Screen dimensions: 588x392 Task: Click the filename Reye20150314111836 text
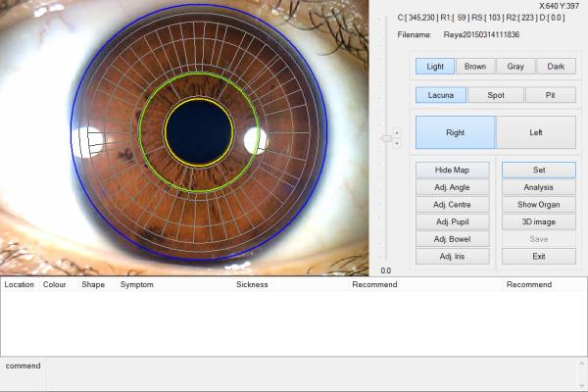(x=481, y=35)
